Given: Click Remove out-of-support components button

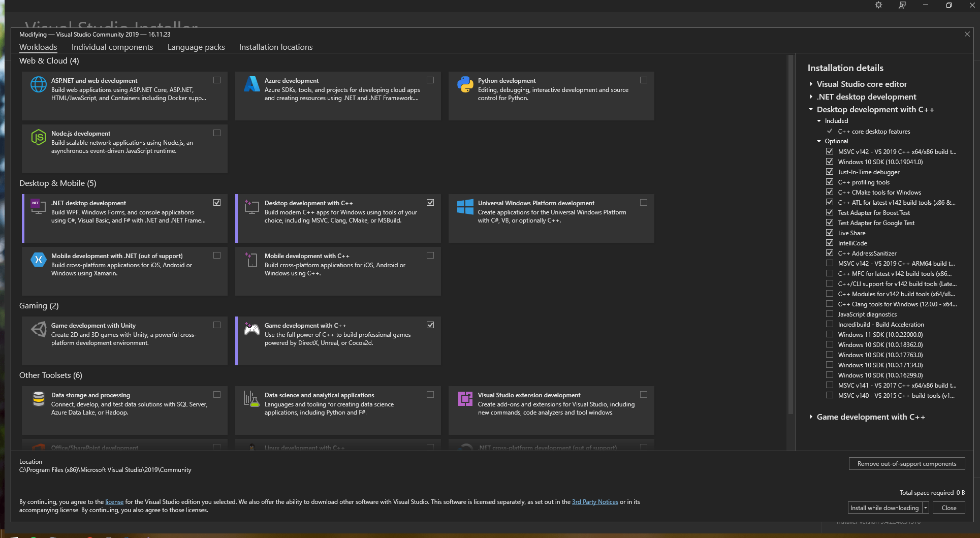Looking at the screenshot, I should [907, 463].
